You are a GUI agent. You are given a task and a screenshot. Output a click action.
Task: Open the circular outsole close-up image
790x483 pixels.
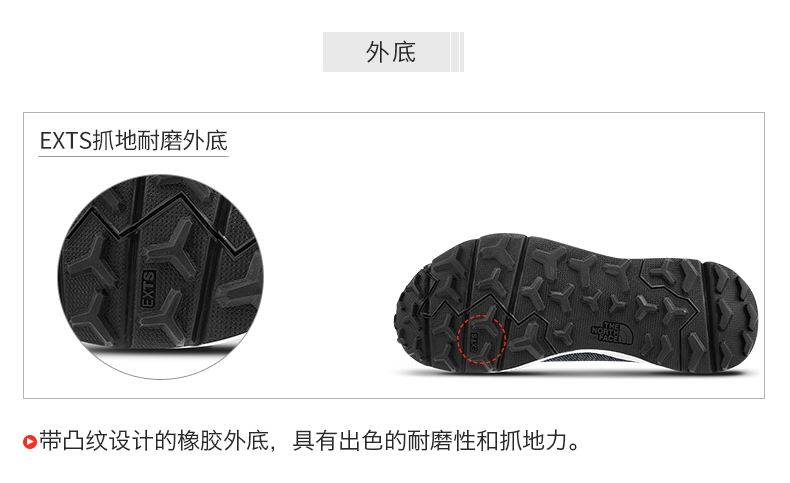point(161,277)
